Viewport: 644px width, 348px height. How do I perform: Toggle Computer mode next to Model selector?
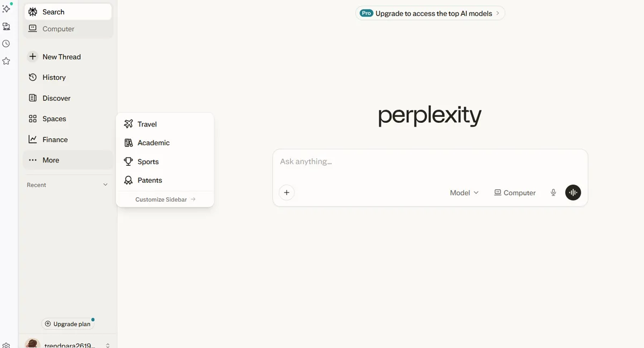[x=514, y=192]
